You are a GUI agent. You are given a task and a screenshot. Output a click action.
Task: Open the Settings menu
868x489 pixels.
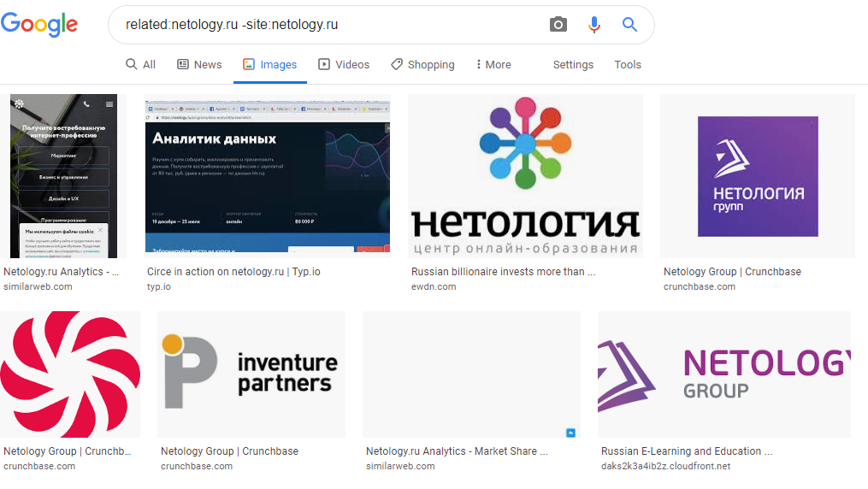coord(573,64)
